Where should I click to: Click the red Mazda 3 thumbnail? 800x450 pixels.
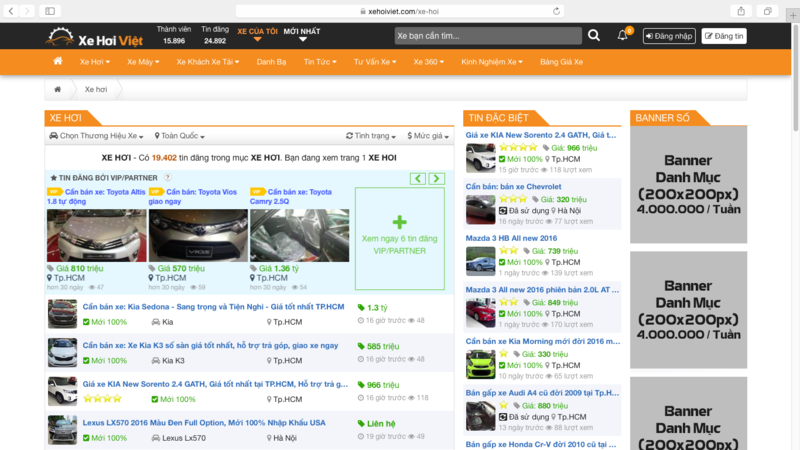click(x=481, y=313)
